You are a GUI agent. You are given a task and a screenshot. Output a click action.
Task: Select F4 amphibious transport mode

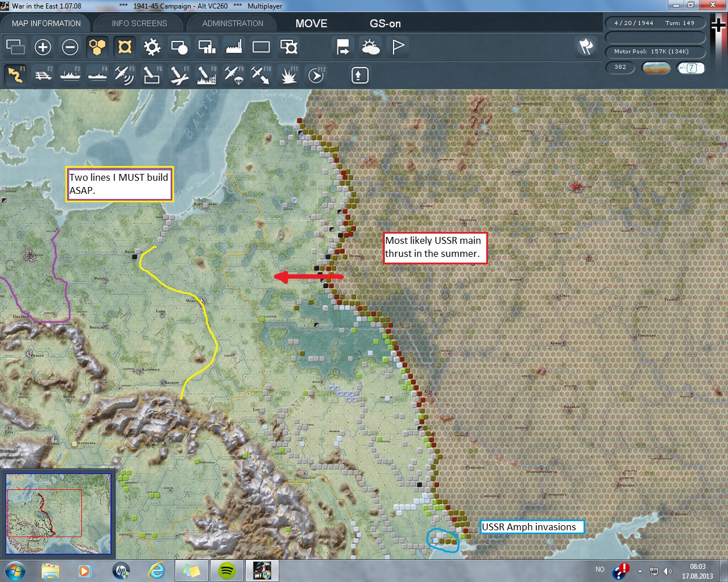point(97,75)
